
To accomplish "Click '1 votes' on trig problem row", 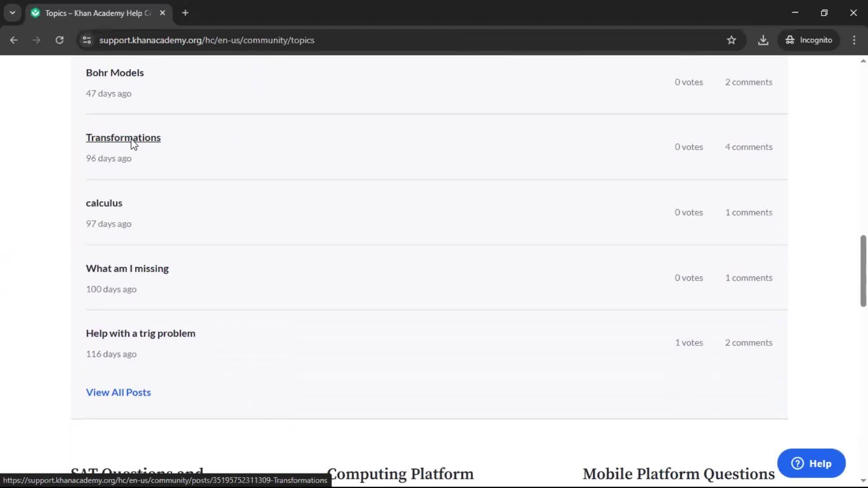I will tap(689, 343).
